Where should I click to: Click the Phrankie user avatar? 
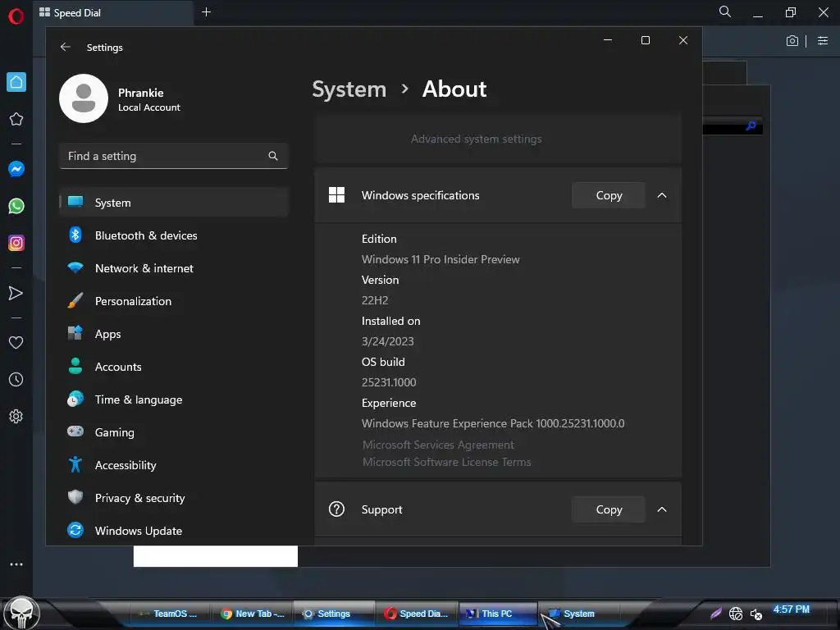(84, 98)
